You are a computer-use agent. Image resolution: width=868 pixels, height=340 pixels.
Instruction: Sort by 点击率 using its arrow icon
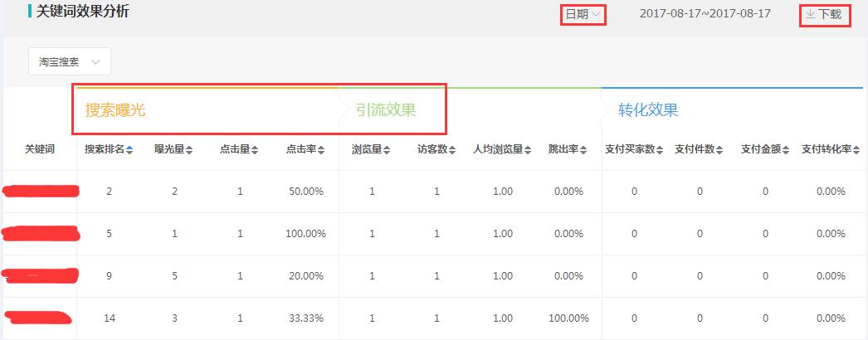[321, 150]
